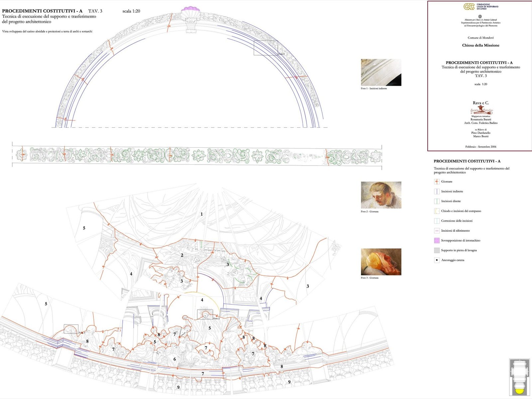Click the 'Febbraio - Settembre 2006' date text

tap(481, 147)
